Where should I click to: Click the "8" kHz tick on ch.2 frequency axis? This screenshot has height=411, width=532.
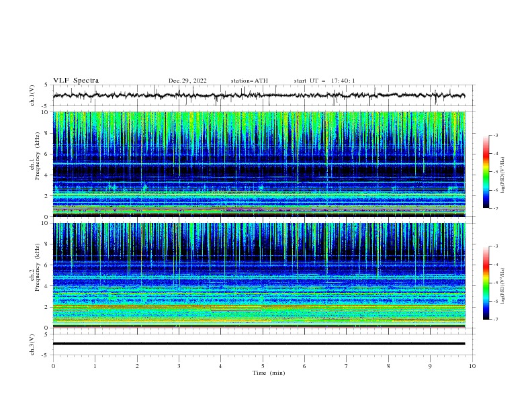tap(47, 244)
